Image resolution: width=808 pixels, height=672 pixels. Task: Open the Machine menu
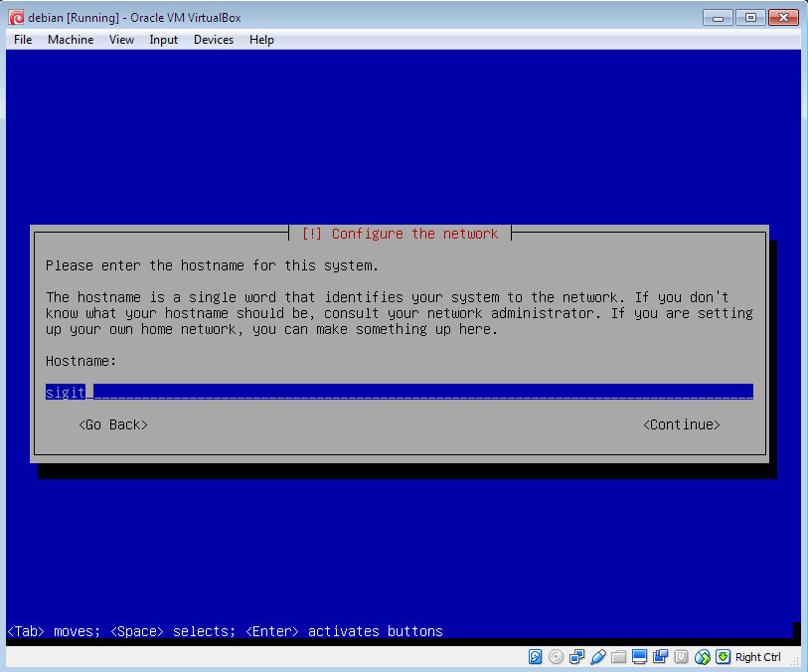coord(71,40)
